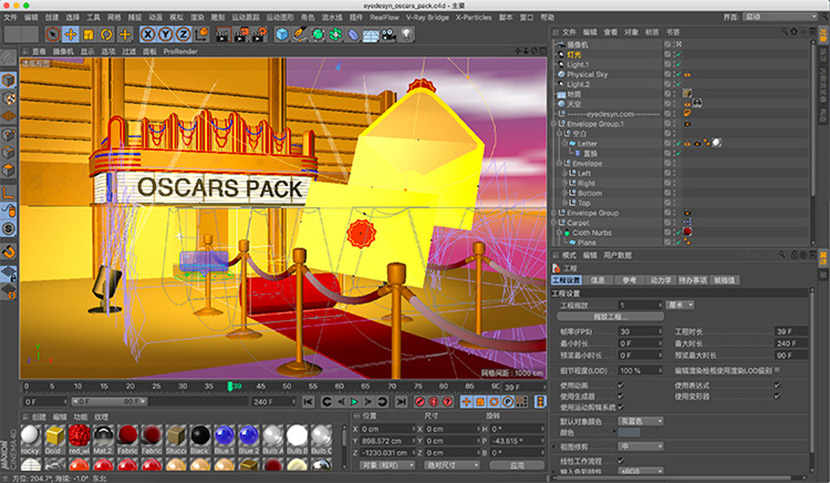Toggle parameter keyframe recording P icon
Image resolution: width=830 pixels, height=483 pixels.
508,402
